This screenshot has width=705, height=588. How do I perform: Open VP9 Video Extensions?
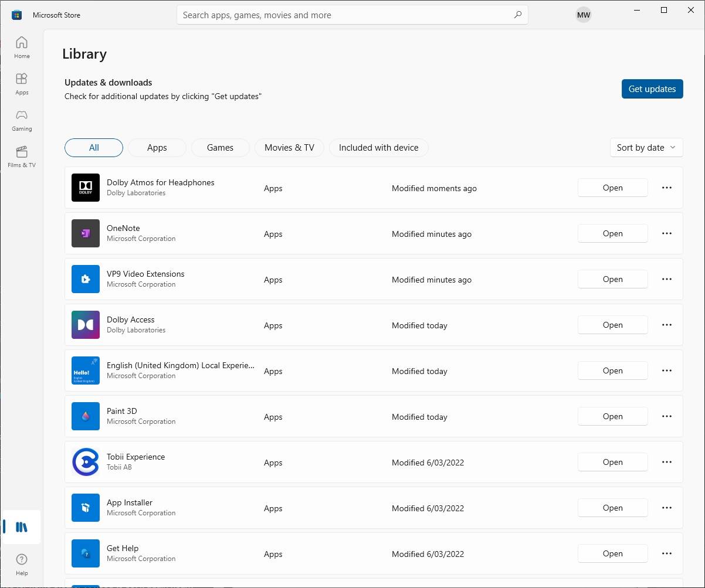(x=613, y=279)
